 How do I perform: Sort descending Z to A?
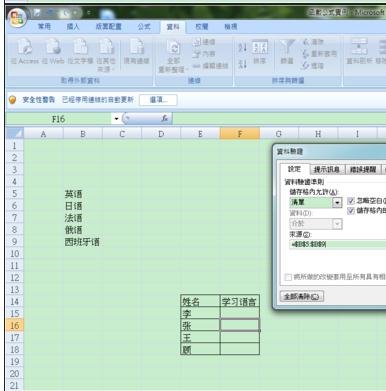tap(243, 63)
